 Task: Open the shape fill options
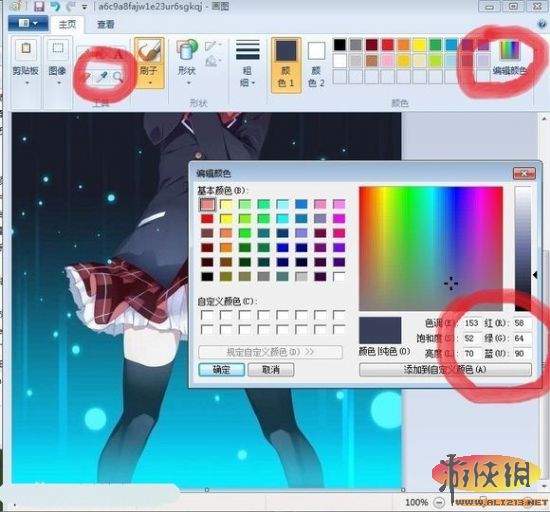(212, 61)
